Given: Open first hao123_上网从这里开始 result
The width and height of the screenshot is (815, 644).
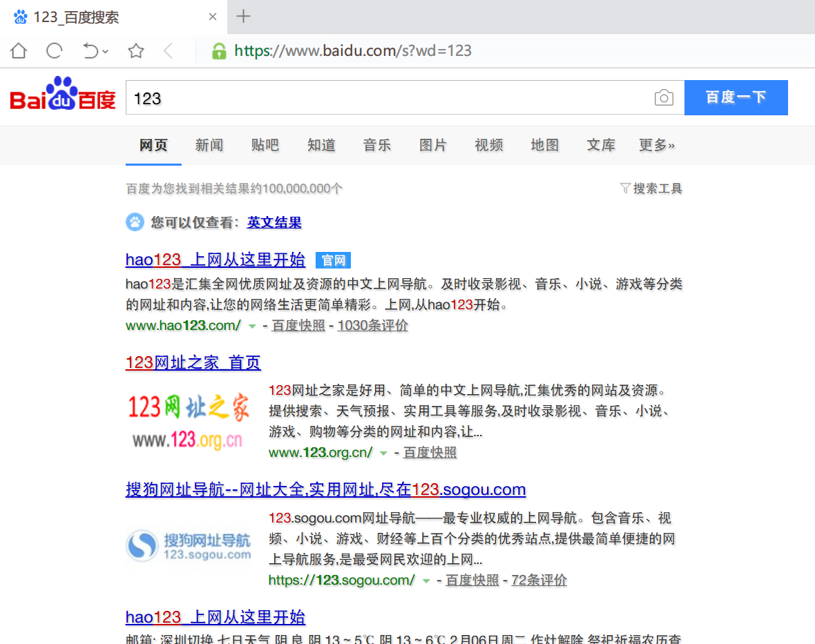Looking at the screenshot, I should [215, 260].
